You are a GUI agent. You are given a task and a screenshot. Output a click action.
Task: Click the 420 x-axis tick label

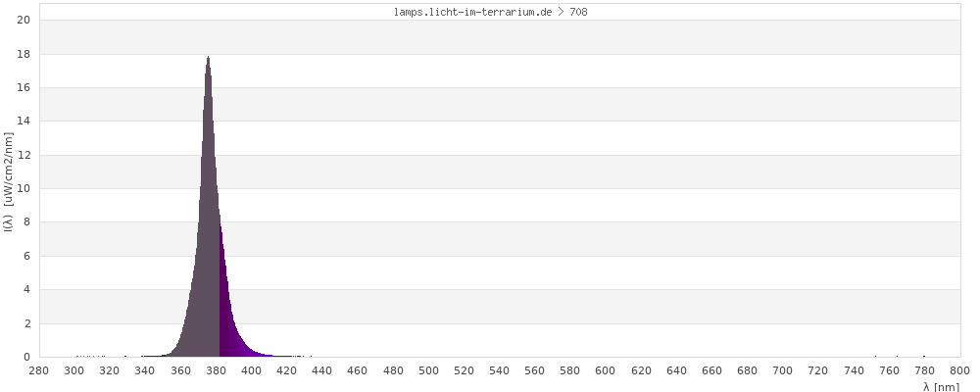(x=287, y=370)
